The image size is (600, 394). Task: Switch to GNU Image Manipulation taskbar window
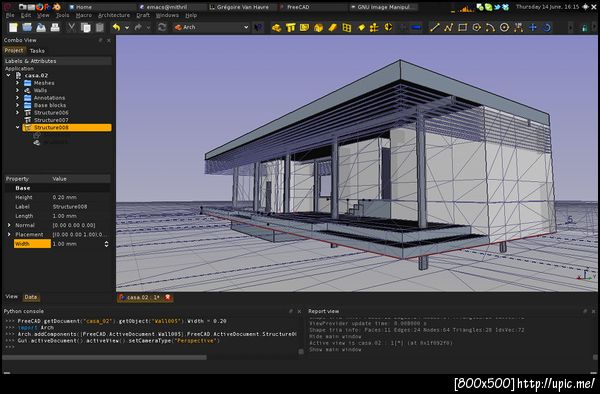(383, 7)
